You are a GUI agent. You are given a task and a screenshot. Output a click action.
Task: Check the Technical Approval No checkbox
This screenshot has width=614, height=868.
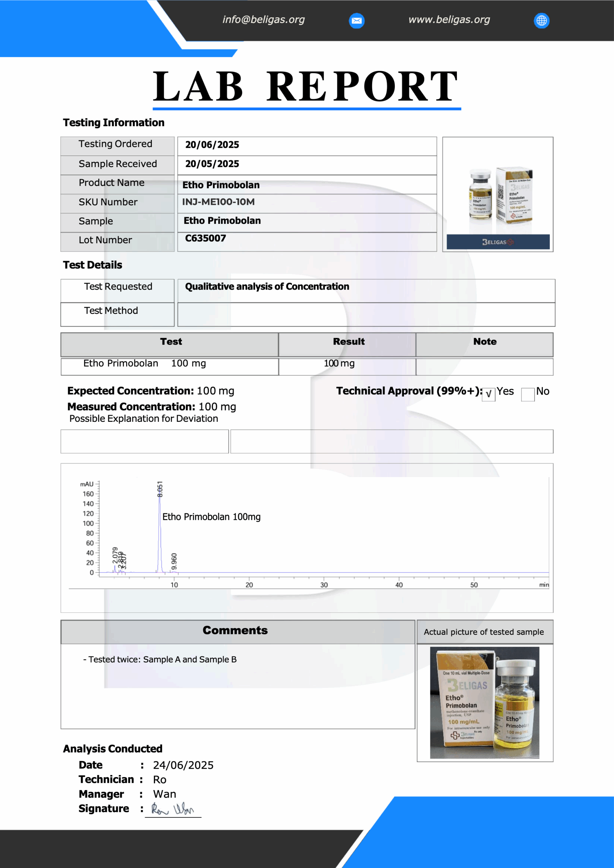[527, 394]
